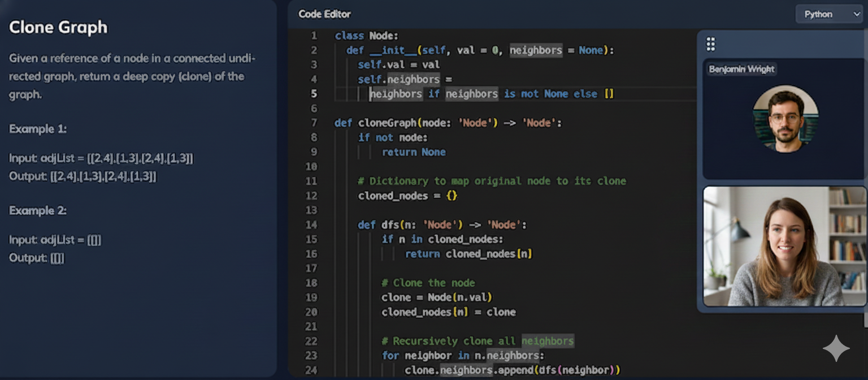Click the grid drag-handle icon on video panel
The image size is (868, 380).
pos(710,44)
